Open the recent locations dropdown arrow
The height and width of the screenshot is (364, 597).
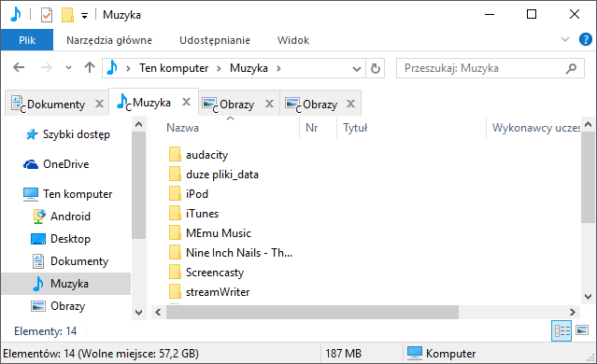(68, 68)
